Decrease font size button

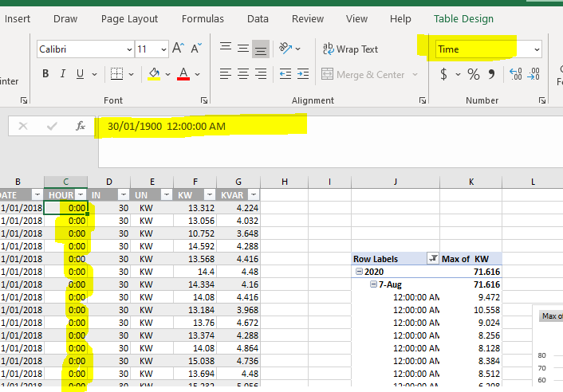pos(196,48)
